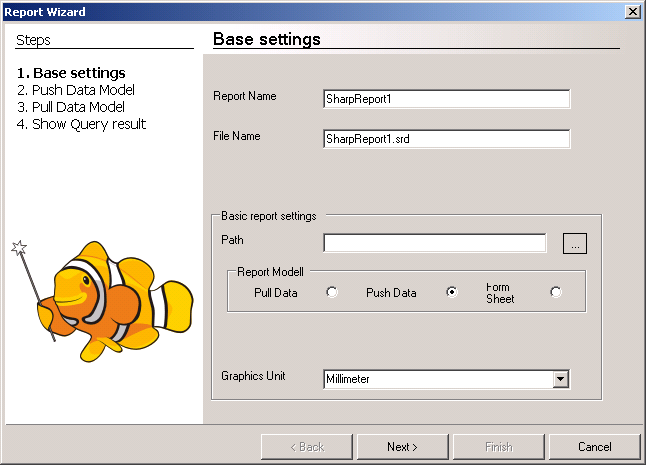The width and height of the screenshot is (646, 465).
Task: Click the greyed-out Back button
Action: coord(306,446)
